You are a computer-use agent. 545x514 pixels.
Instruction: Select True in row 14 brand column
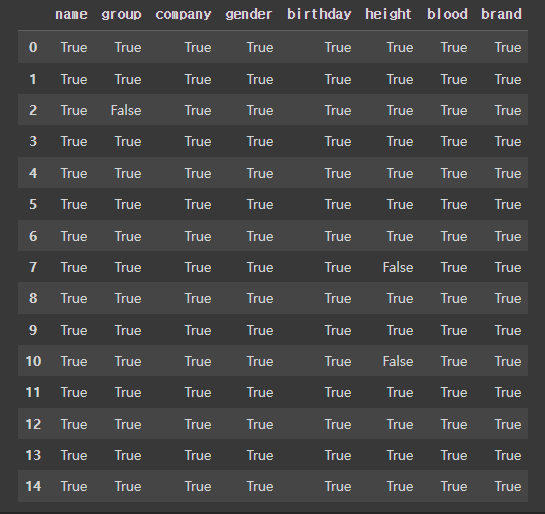coord(508,487)
